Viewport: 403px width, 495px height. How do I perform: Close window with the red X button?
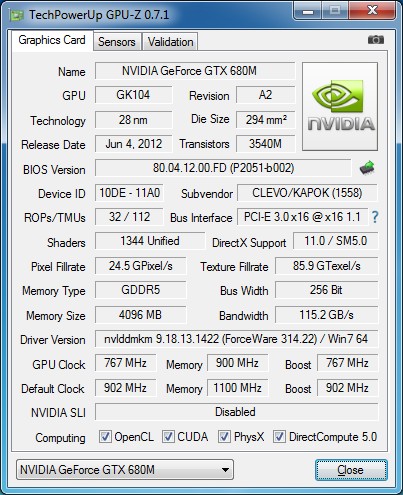pyautogui.click(x=372, y=11)
